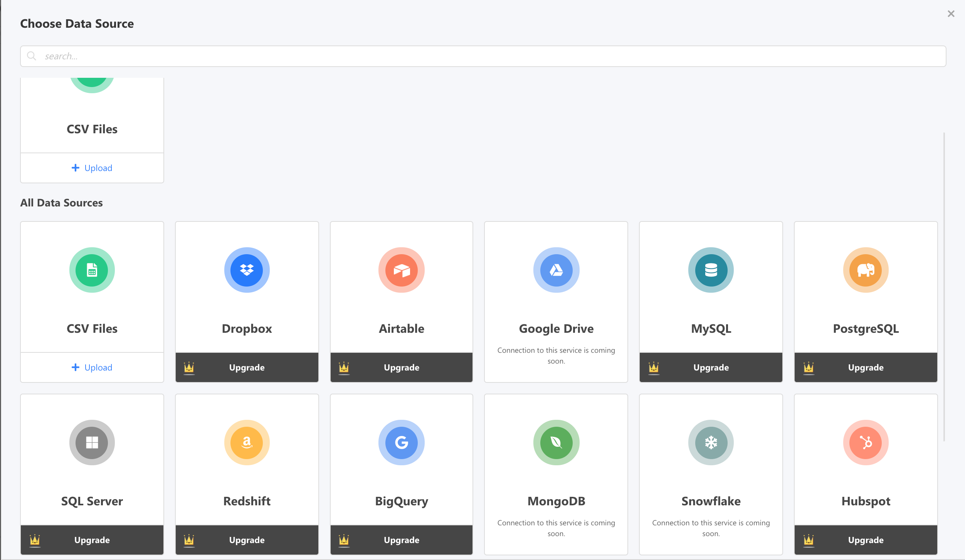965x560 pixels.
Task: Click the Airtable card title
Action: [x=402, y=329]
